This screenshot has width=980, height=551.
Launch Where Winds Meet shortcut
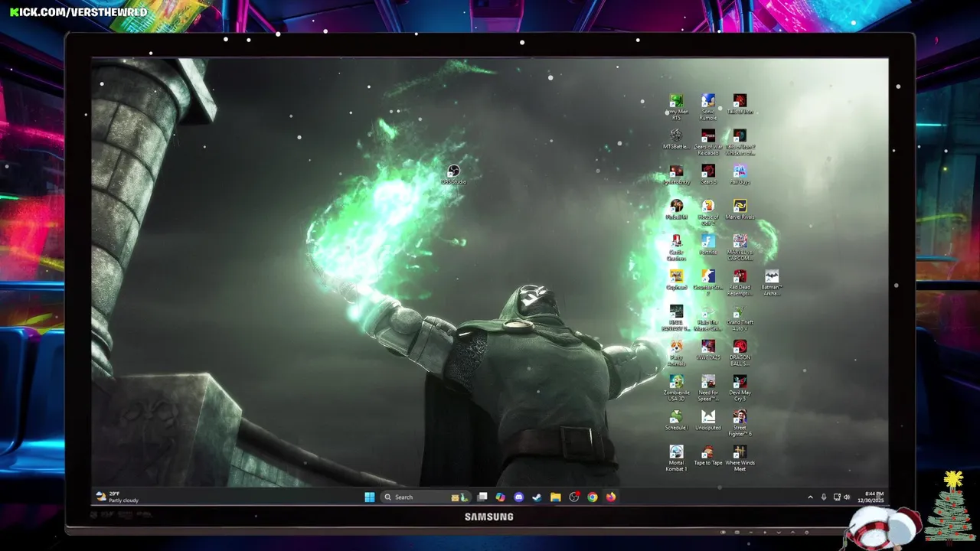click(x=740, y=458)
